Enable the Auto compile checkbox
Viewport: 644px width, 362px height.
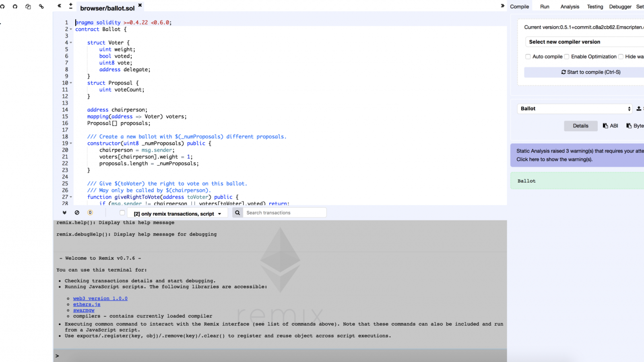coord(528,57)
